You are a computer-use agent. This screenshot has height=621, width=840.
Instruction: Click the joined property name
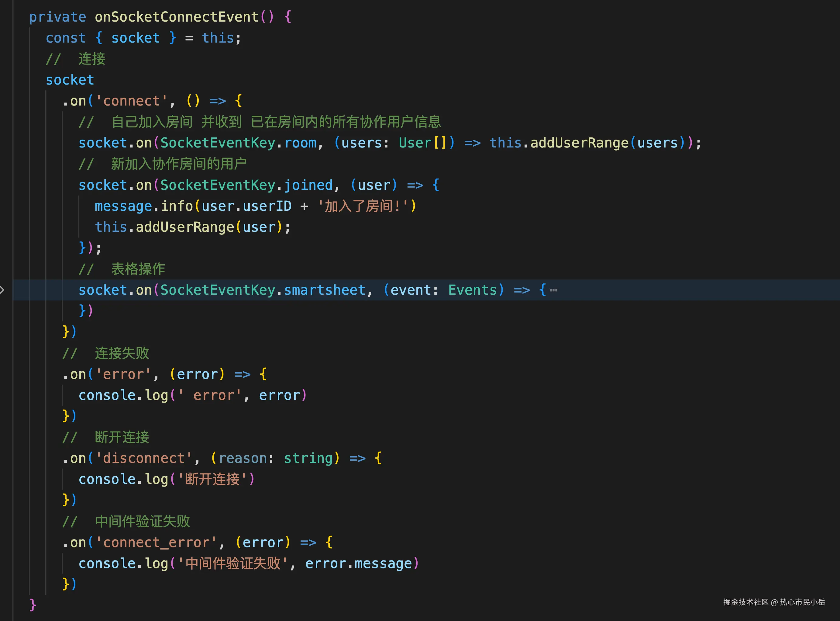308,185
